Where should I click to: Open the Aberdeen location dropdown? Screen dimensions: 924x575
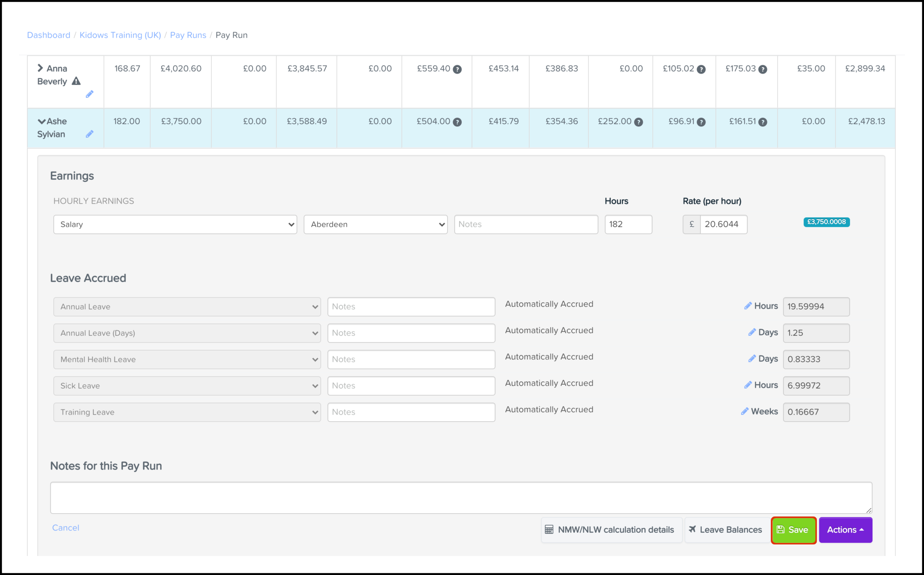(375, 224)
